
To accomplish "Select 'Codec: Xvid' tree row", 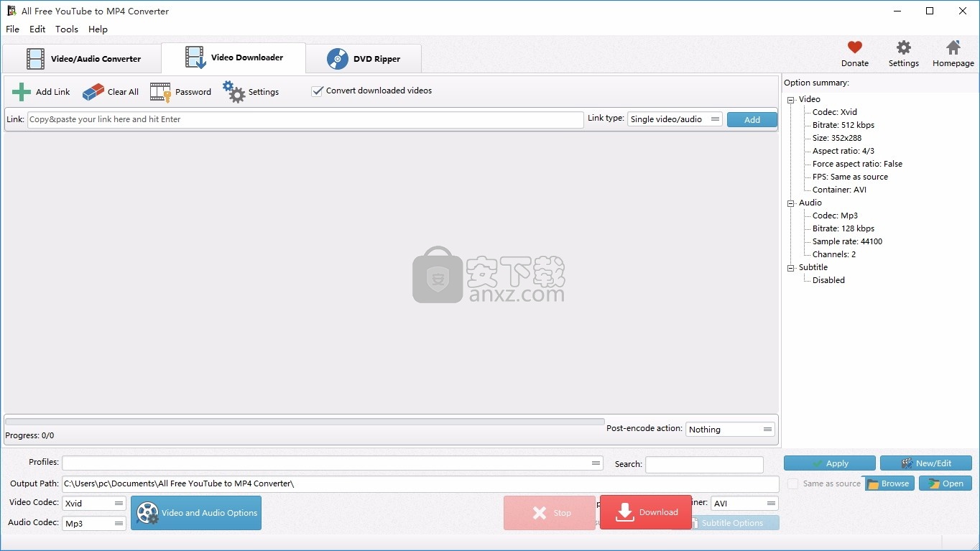I will click(x=835, y=112).
